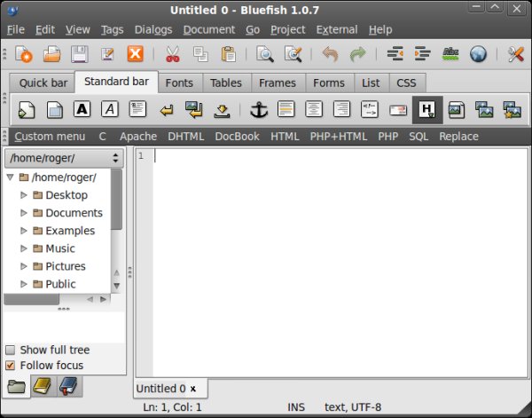Click the Save As icon with pencil
Screen dimensions: 532x418
click(x=107, y=54)
